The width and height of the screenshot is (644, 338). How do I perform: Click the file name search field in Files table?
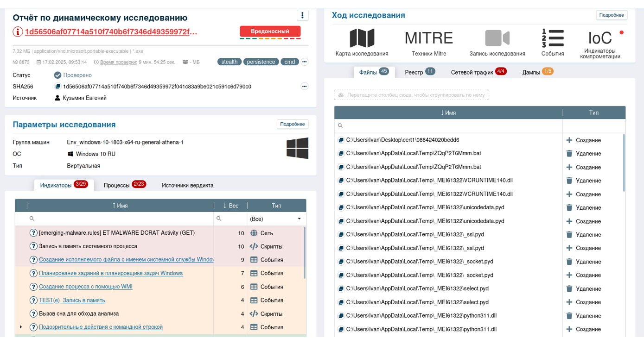tap(450, 125)
